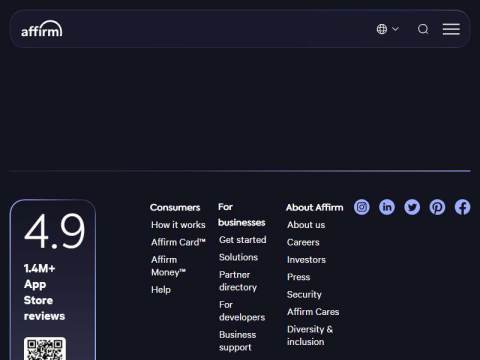Visit Affirm's Pinterest page
This screenshot has width=480, height=360.
click(x=437, y=207)
